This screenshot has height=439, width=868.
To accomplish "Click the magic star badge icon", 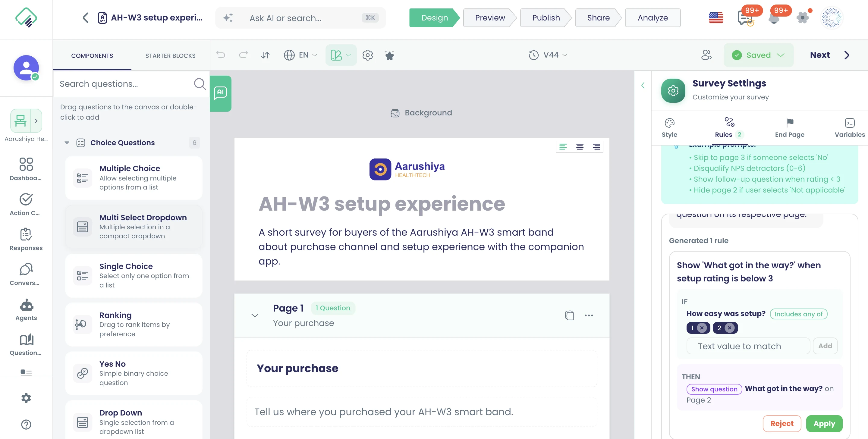I will [x=389, y=55].
